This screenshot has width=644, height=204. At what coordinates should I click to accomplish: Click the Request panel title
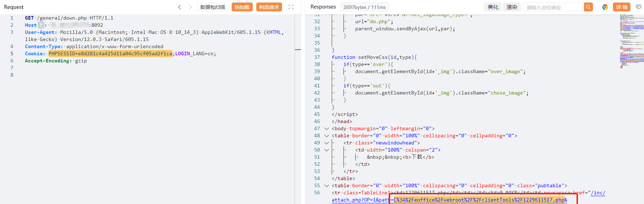(x=14, y=7)
